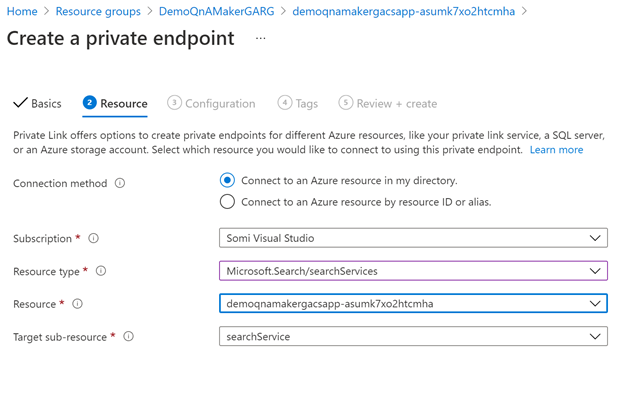The width and height of the screenshot is (624, 400).
Task: Click info icon beside Target sub-resource
Action: [128, 337]
